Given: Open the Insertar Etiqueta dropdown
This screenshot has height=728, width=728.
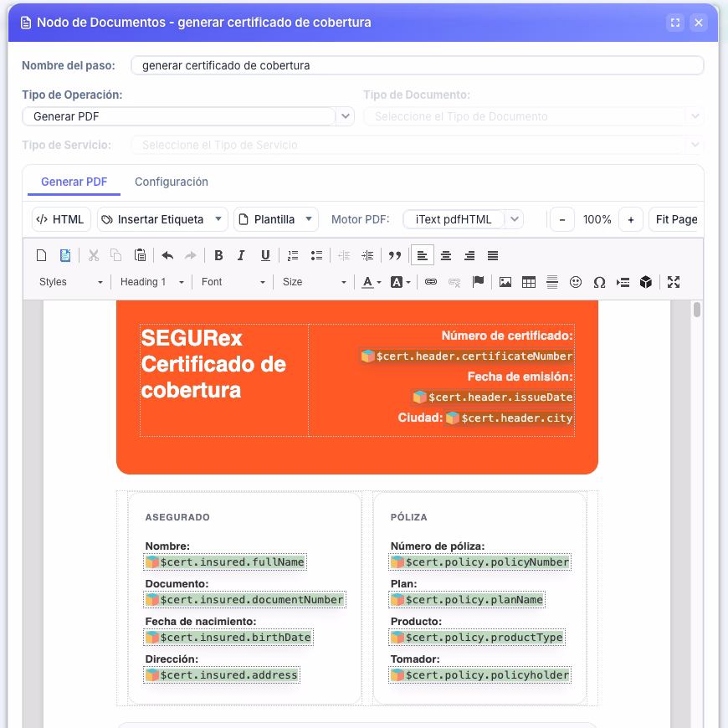Looking at the screenshot, I should (x=162, y=219).
